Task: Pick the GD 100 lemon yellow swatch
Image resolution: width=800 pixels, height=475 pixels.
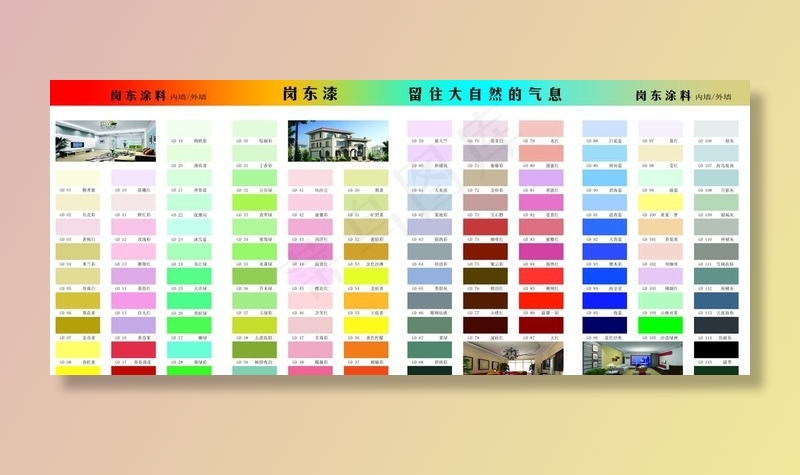Action: click(x=661, y=202)
